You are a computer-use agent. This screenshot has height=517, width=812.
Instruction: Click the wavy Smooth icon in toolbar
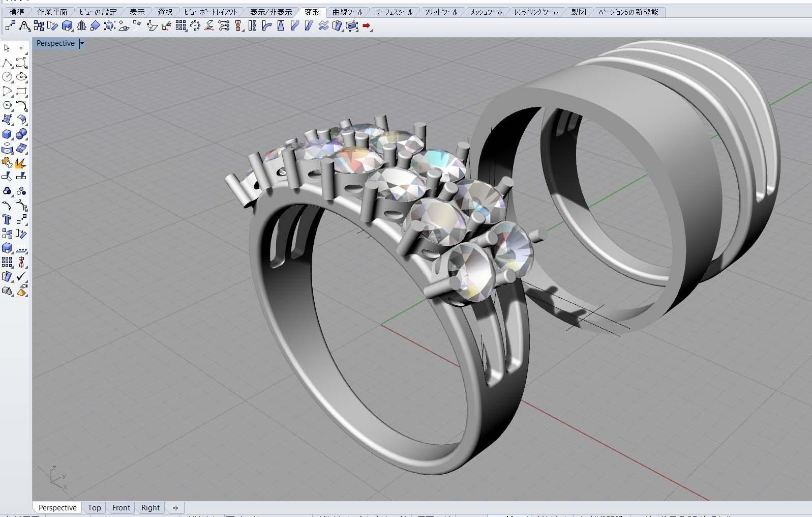click(323, 26)
